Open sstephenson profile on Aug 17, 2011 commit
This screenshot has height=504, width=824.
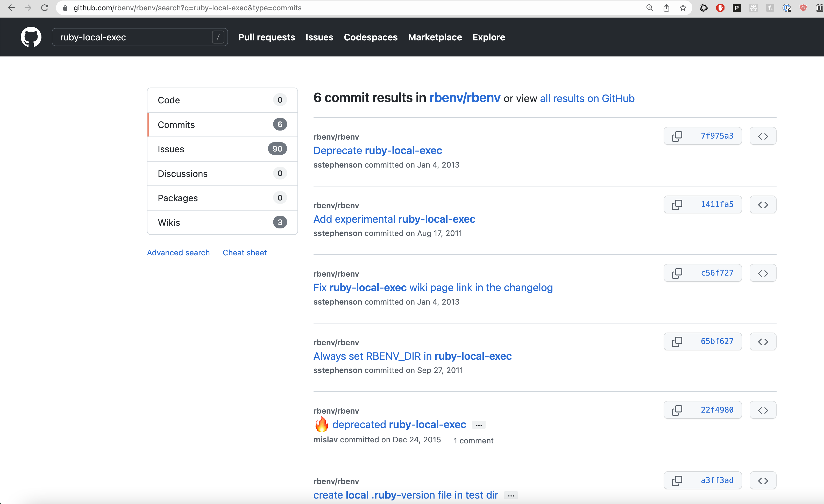click(338, 233)
